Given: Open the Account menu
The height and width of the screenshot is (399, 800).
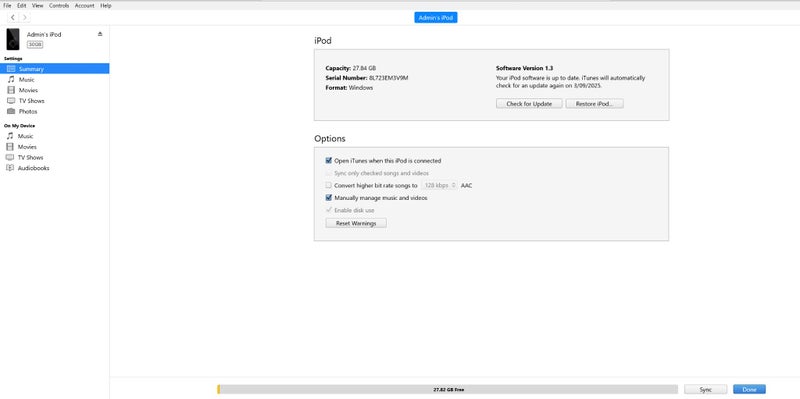Looking at the screenshot, I should point(85,6).
